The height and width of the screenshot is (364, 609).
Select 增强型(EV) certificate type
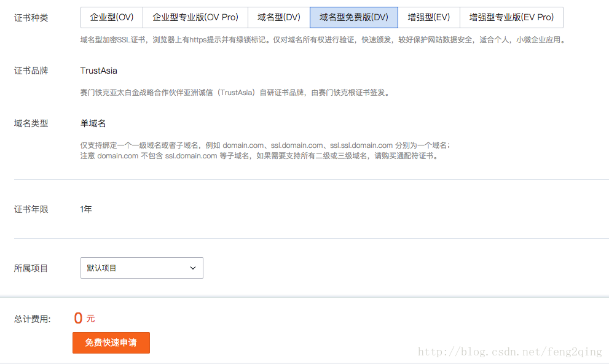pyautogui.click(x=429, y=17)
